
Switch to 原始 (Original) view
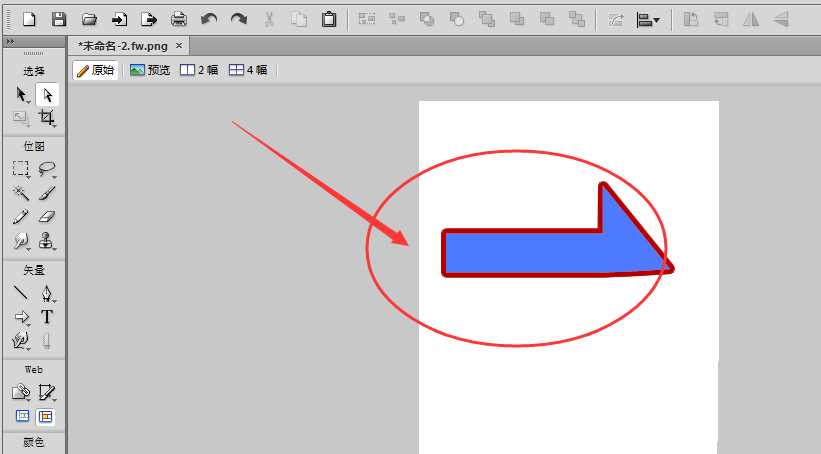[95, 70]
